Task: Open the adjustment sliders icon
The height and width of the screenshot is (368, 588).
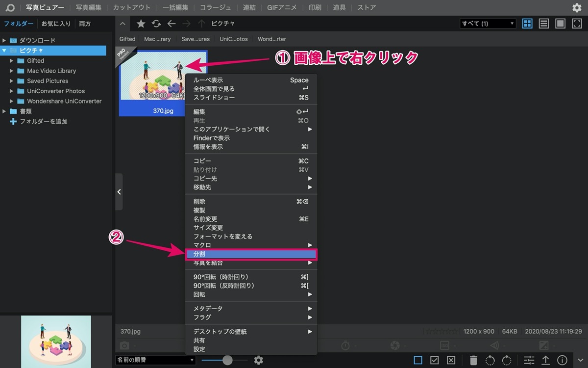Action: 529,360
